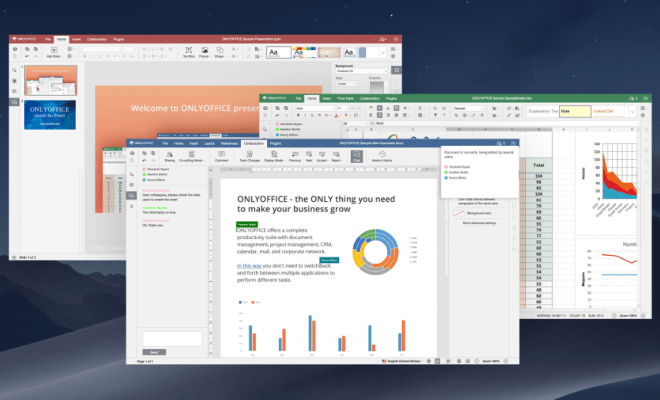Expand the cell styles gallery in spreadsheet

point(632,112)
